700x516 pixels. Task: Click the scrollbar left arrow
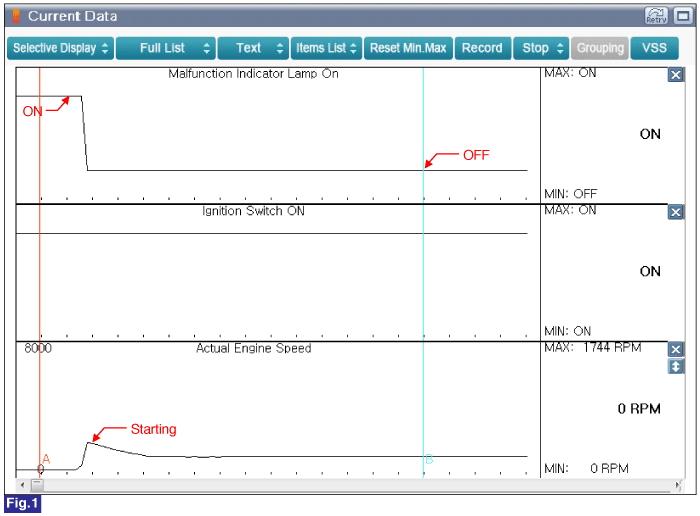pyautogui.click(x=22, y=485)
